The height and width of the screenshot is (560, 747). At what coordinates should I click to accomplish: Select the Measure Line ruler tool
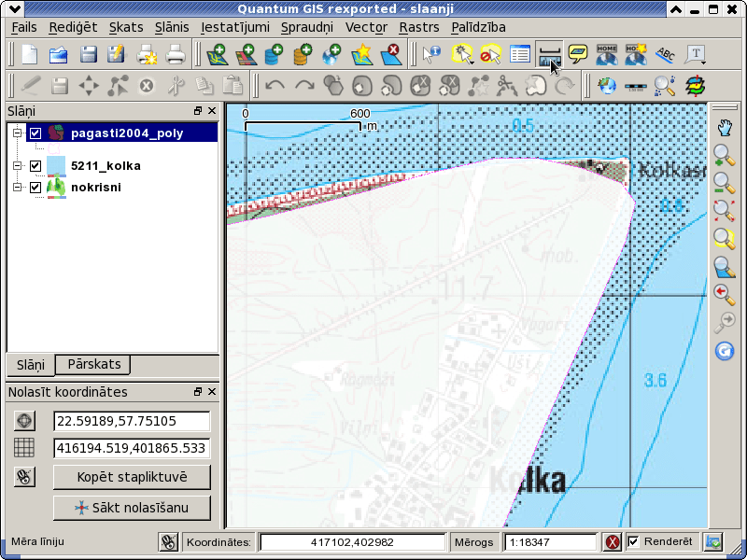549,55
